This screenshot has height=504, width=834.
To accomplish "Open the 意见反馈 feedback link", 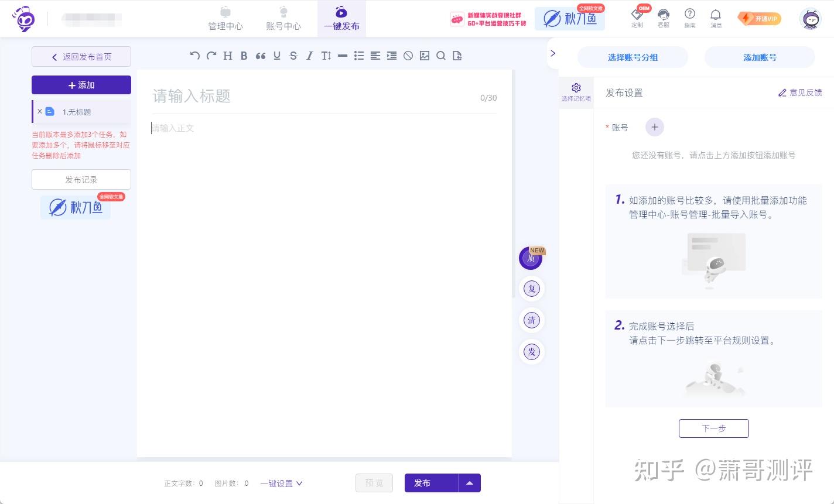I will point(800,92).
